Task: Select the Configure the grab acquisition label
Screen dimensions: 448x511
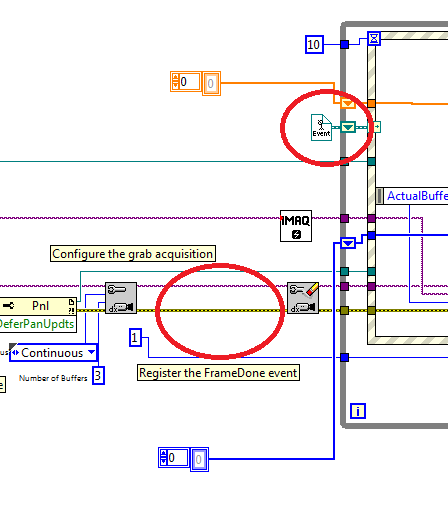Action: coord(133,254)
